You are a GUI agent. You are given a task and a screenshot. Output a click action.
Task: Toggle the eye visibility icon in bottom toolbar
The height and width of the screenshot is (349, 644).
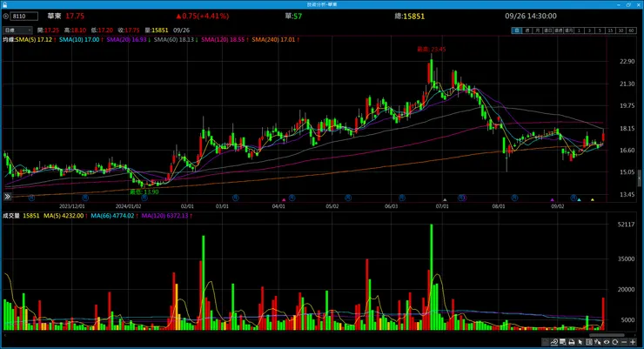point(607,342)
